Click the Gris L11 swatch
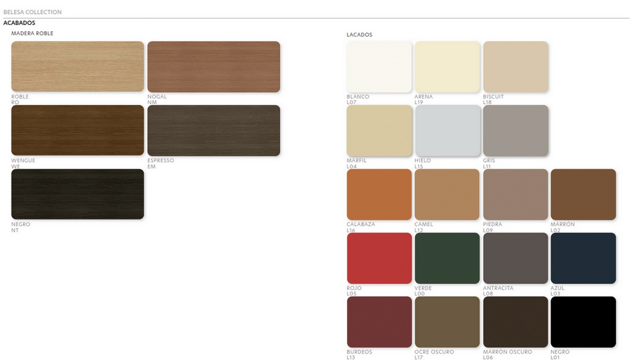Screen dimensions: 630x364 coord(516,131)
